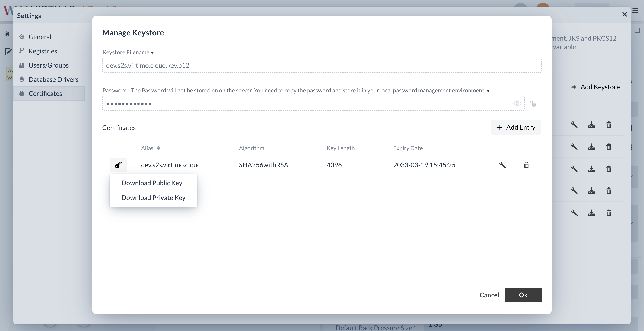The image size is (644, 331).
Task: Click the wrench icon for dev.s2s.virtimo.cloud entry
Action: point(502,165)
